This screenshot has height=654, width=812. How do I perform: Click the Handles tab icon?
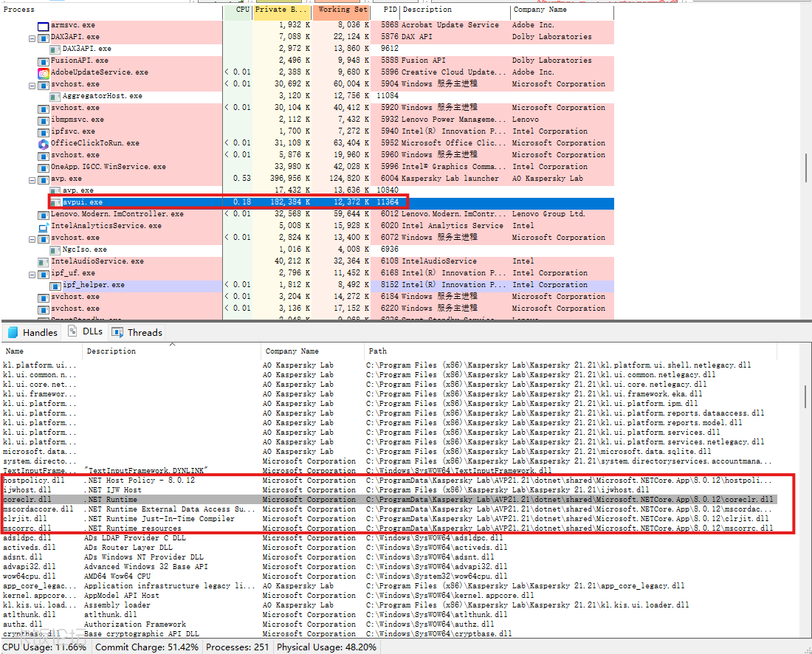click(13, 332)
